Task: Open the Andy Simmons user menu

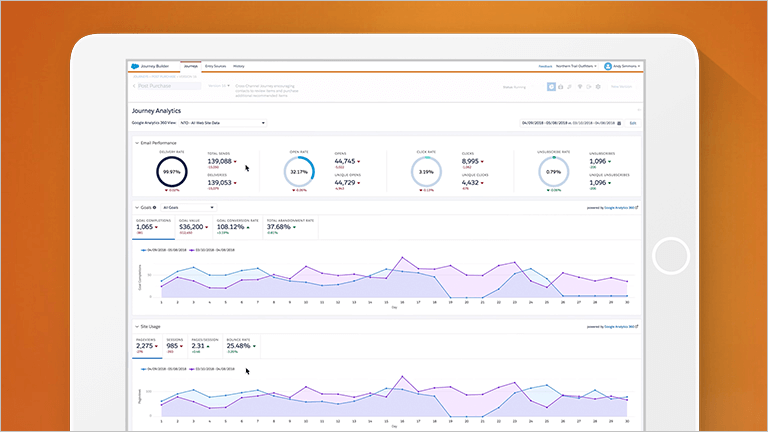Action: (x=626, y=66)
